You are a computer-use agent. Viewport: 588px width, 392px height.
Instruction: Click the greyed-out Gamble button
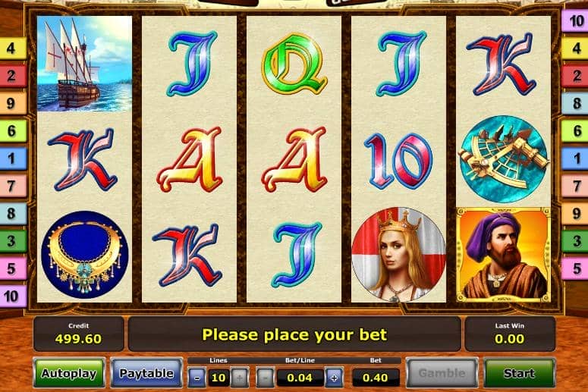click(442, 373)
